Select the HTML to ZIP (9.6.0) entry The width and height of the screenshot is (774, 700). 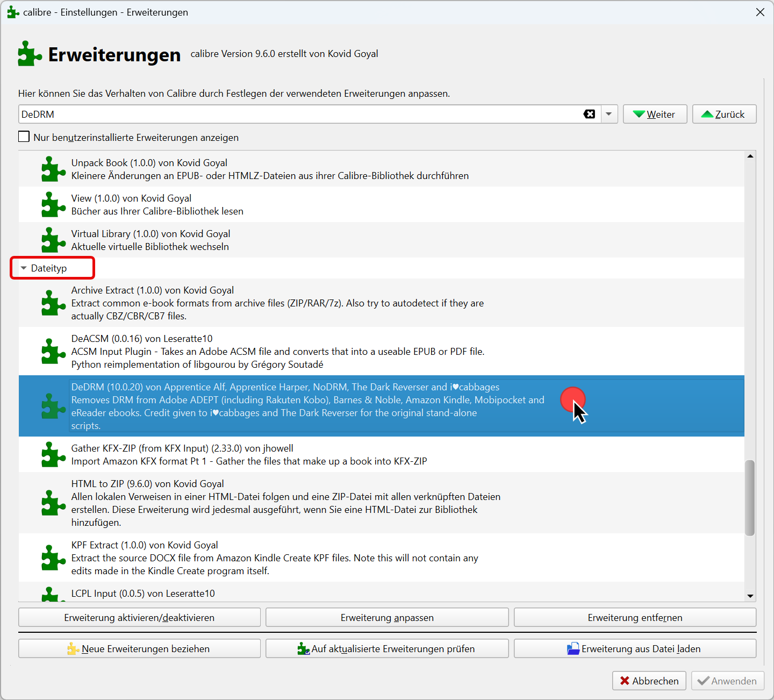[382, 503]
